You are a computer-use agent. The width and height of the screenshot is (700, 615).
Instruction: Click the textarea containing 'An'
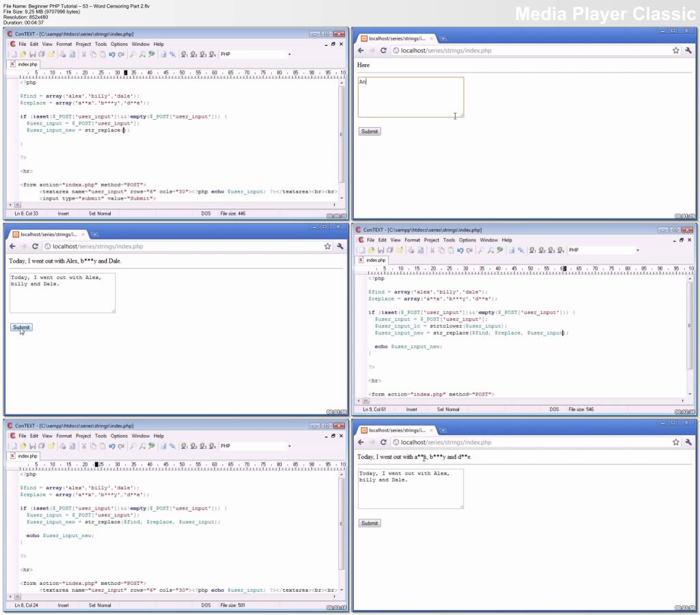pos(411,97)
